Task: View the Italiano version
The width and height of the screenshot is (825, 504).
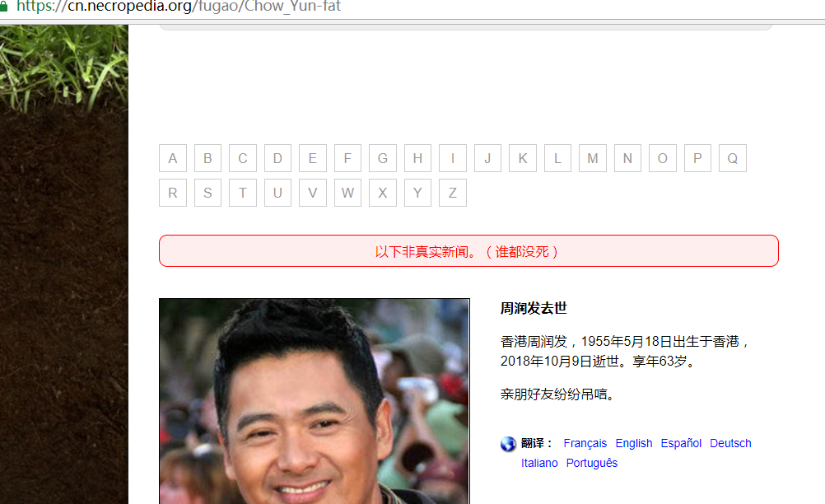Action: pyautogui.click(x=539, y=463)
